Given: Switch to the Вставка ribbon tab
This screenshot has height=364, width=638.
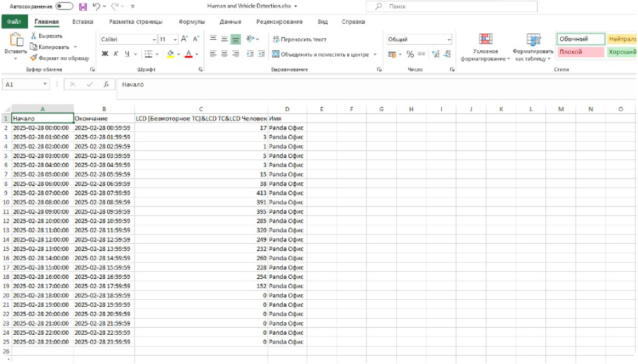Looking at the screenshot, I should point(83,21).
